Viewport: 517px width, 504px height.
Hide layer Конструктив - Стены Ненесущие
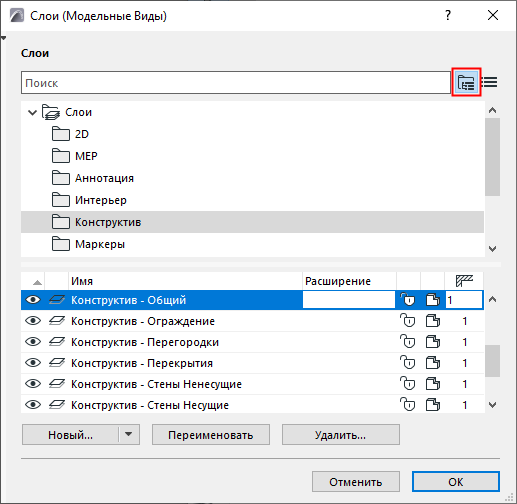tap(33, 384)
